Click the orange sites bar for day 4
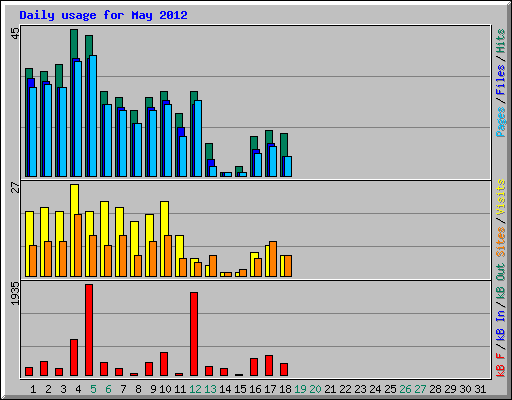Image resolution: width=512 pixels, height=400 pixels. coord(78,245)
